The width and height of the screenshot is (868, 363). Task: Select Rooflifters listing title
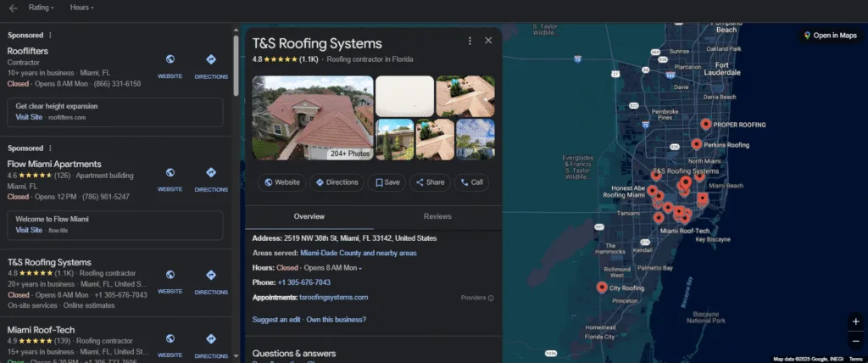(x=28, y=51)
